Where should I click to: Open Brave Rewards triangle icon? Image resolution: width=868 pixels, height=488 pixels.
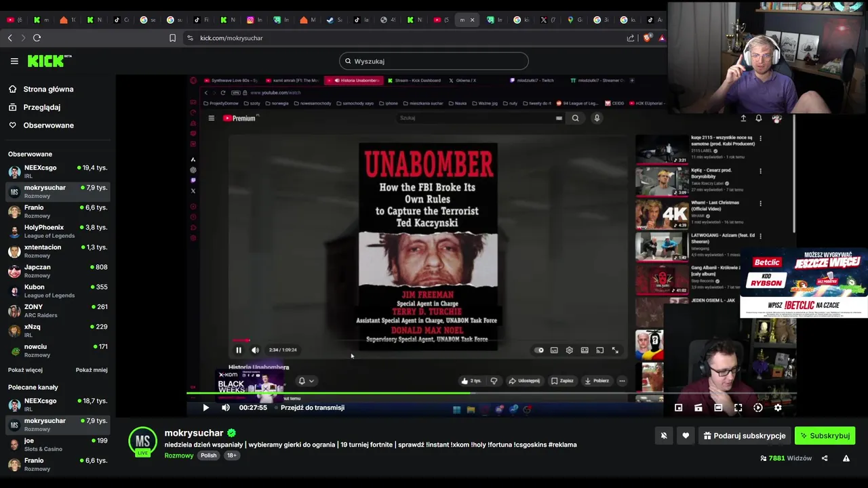coord(662,38)
